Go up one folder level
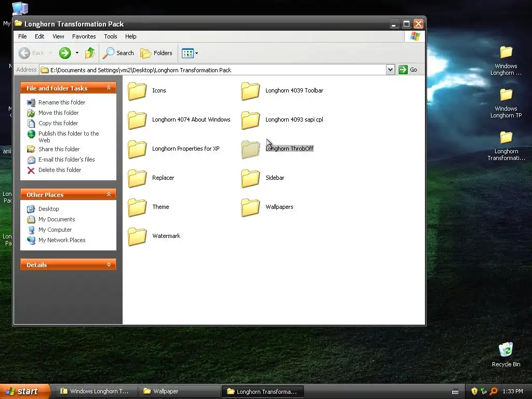This screenshot has width=532, height=399. tap(90, 53)
